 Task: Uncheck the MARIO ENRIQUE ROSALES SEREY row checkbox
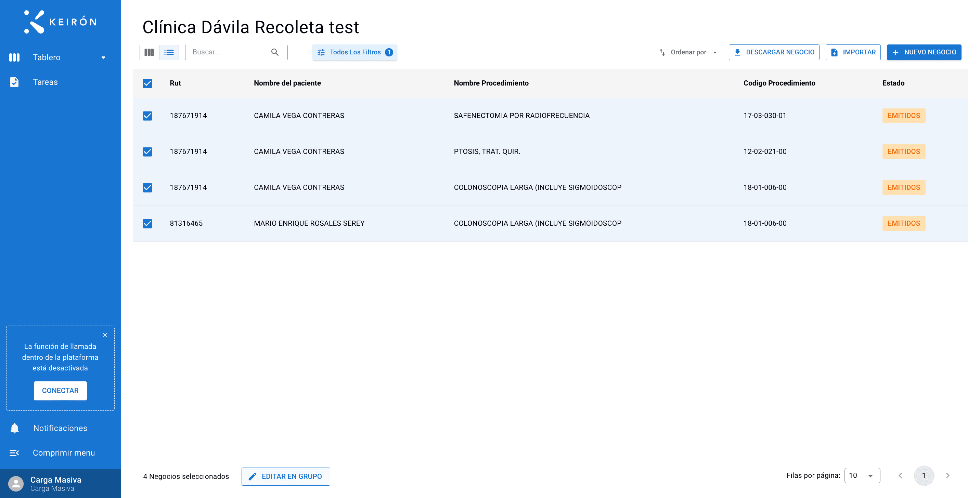(147, 224)
